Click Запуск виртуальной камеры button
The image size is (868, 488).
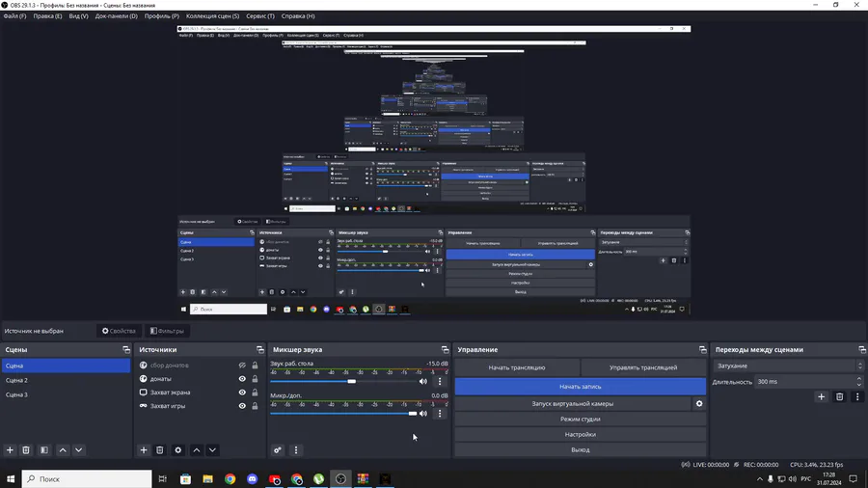(x=572, y=404)
